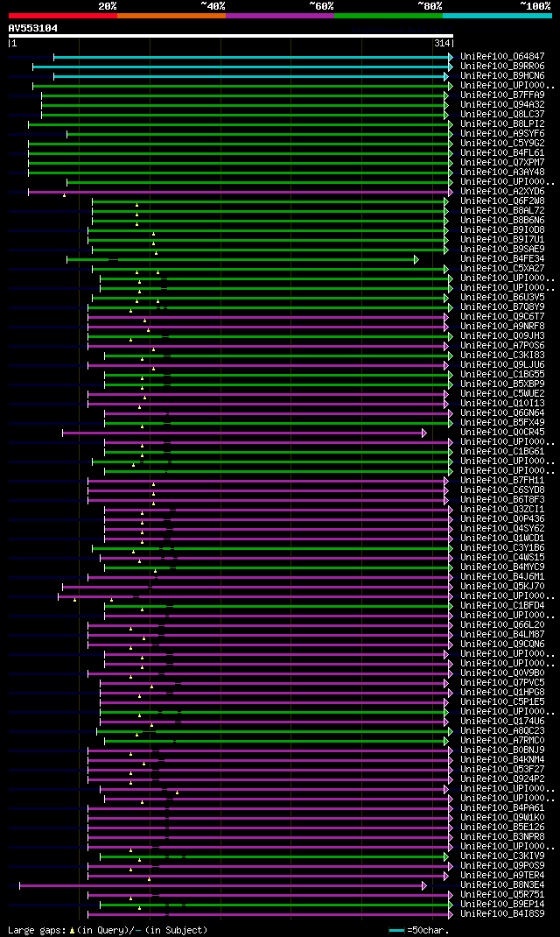Image resolution: width=560 pixels, height=937 pixels.
Task: Click the cyan ~100% identity legend segment
Action: pyautogui.click(x=497, y=16)
